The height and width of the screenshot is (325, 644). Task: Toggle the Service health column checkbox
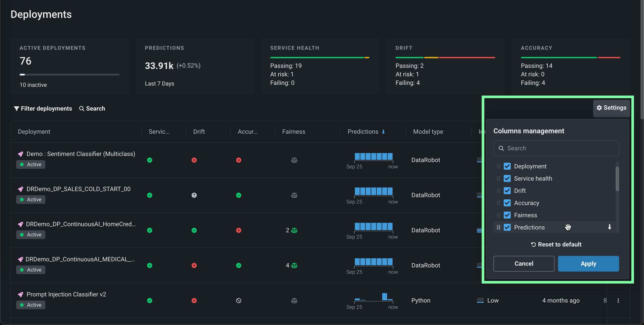tap(507, 178)
